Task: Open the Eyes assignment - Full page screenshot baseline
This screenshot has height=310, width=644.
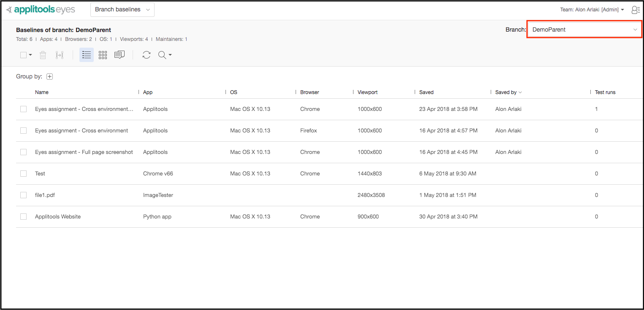Action: pos(84,152)
